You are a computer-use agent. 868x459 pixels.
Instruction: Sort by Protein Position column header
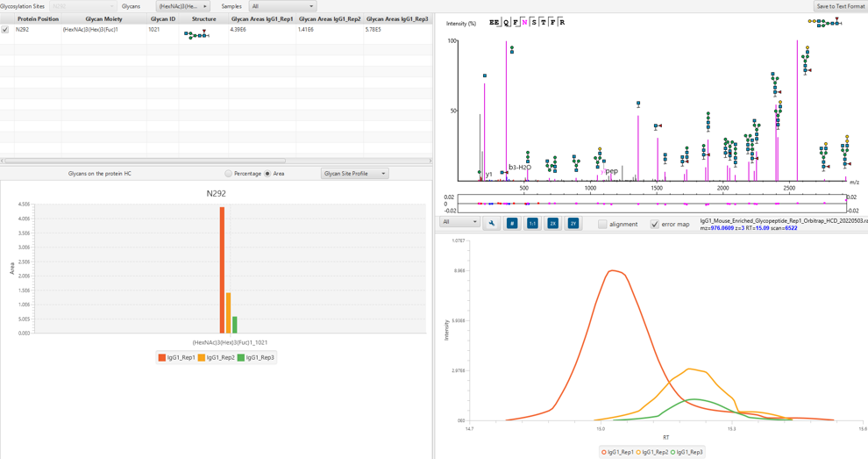(38, 18)
